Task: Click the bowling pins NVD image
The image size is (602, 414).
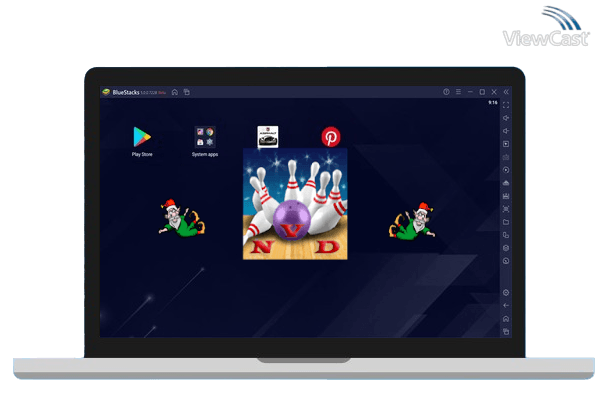Action: [295, 204]
